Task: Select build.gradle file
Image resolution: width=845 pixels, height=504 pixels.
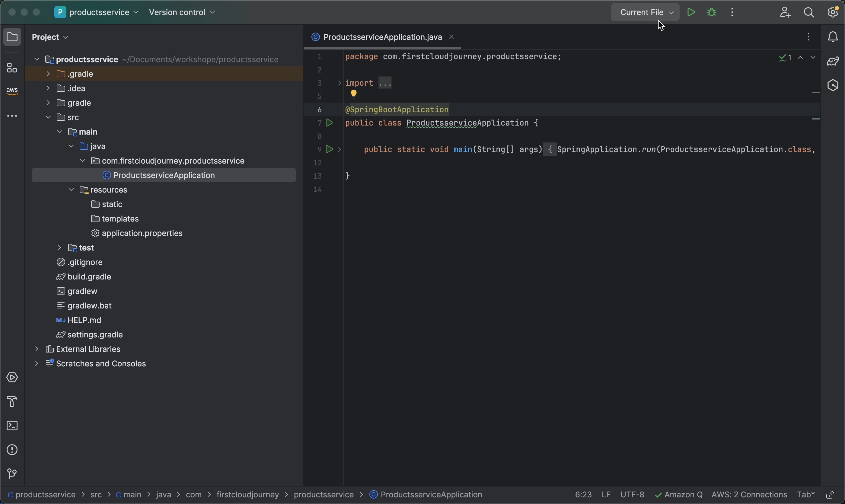Action: (84, 277)
